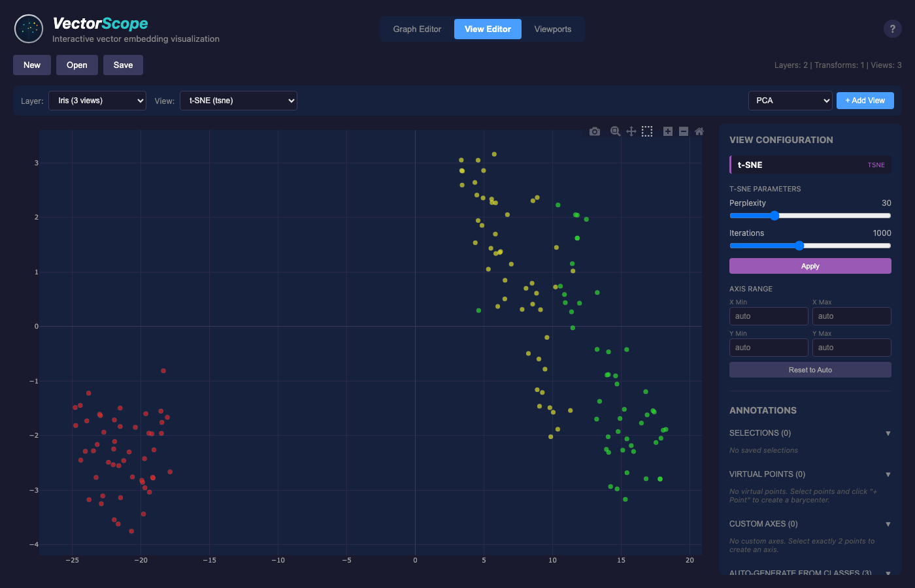Choose the Box Select tool
915x588 pixels.
point(647,131)
